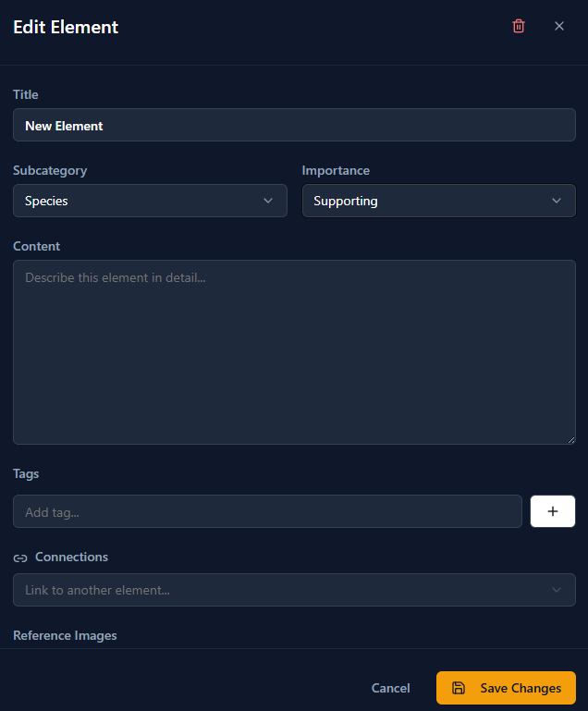The width and height of the screenshot is (588, 711).
Task: Click the Title field containing New Element
Action: pos(294,125)
